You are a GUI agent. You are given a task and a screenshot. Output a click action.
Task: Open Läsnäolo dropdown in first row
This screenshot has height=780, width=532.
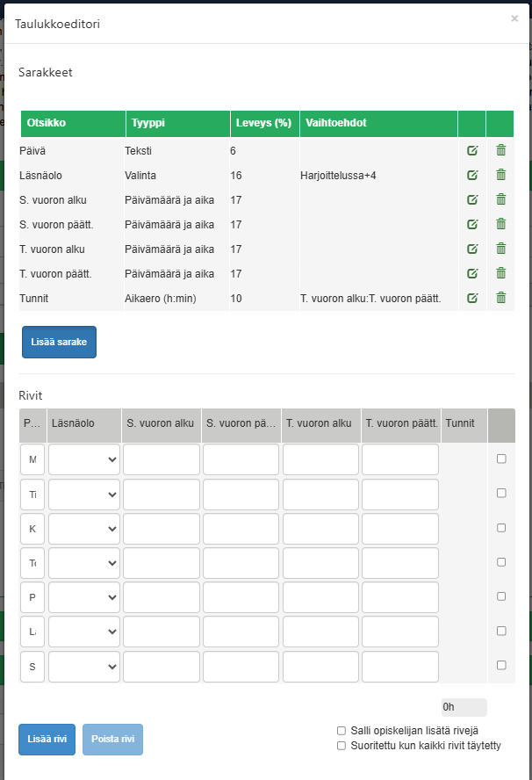coord(84,459)
